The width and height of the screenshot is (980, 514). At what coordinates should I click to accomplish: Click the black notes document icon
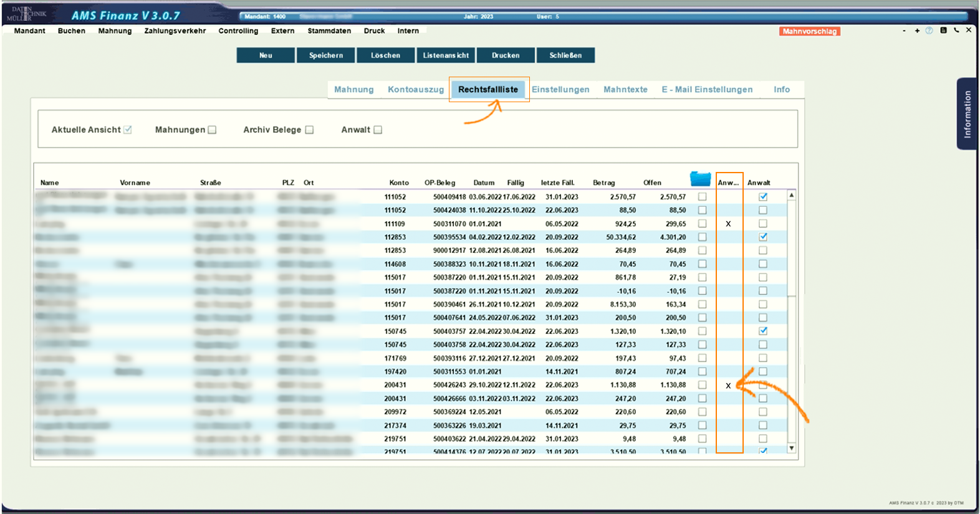tap(943, 30)
